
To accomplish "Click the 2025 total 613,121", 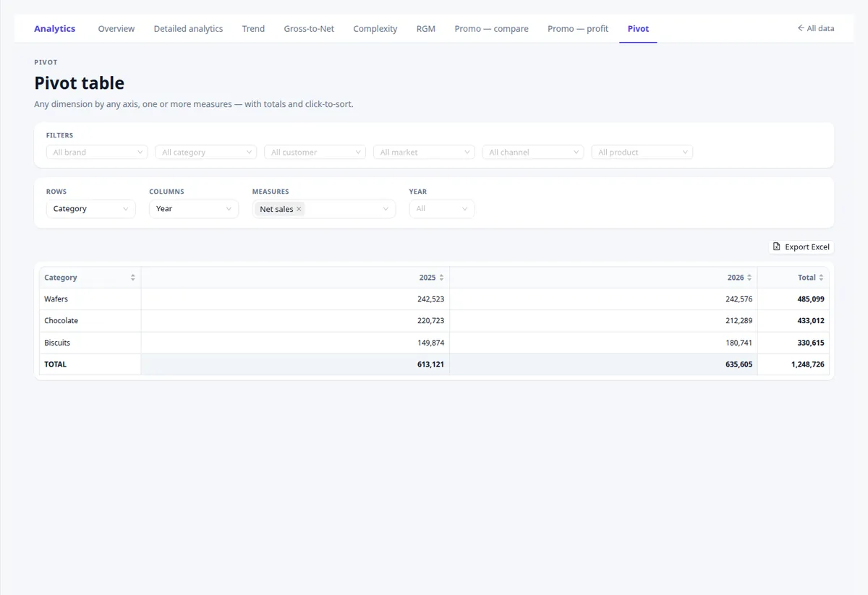I will tap(430, 364).
